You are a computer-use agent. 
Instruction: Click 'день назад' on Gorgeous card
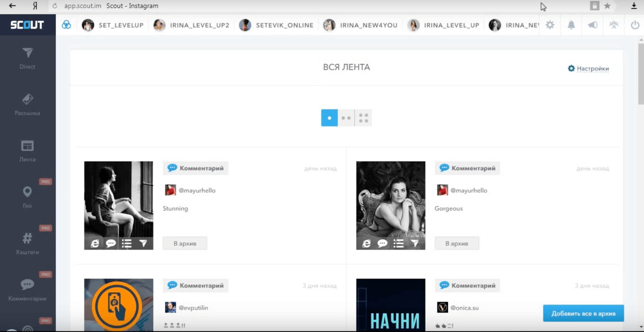[x=593, y=168]
